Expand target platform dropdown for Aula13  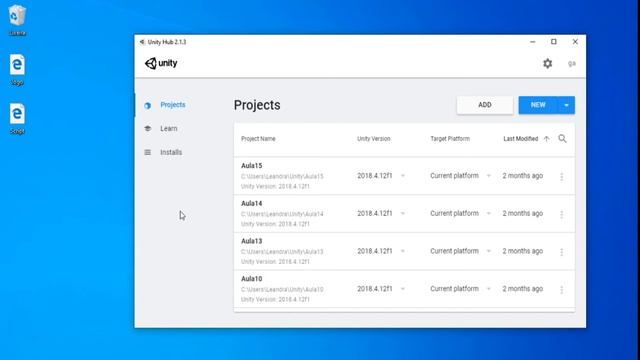tap(489, 251)
